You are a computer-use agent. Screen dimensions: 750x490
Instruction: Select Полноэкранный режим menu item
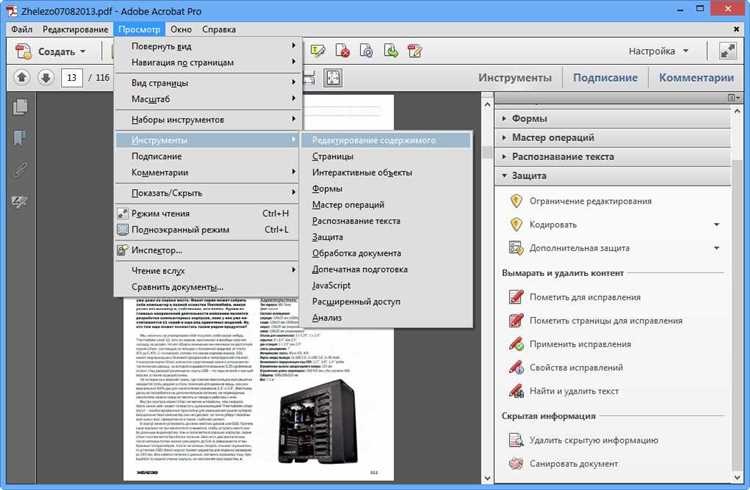pos(207,230)
